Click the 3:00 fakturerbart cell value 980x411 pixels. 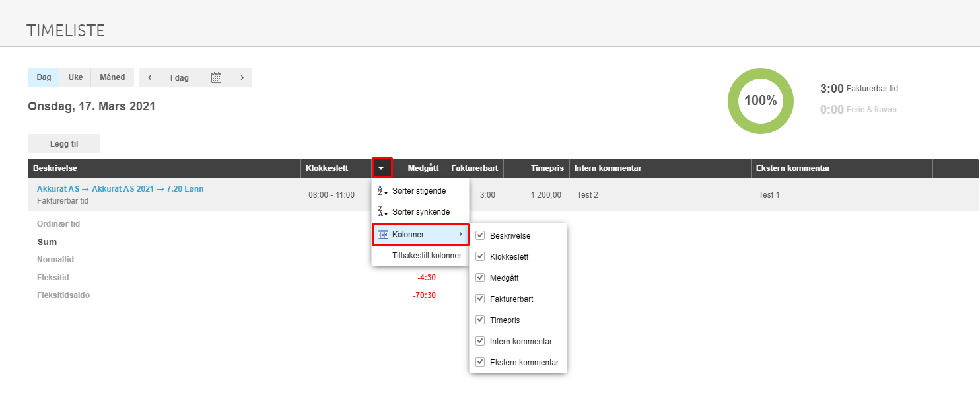click(x=487, y=195)
